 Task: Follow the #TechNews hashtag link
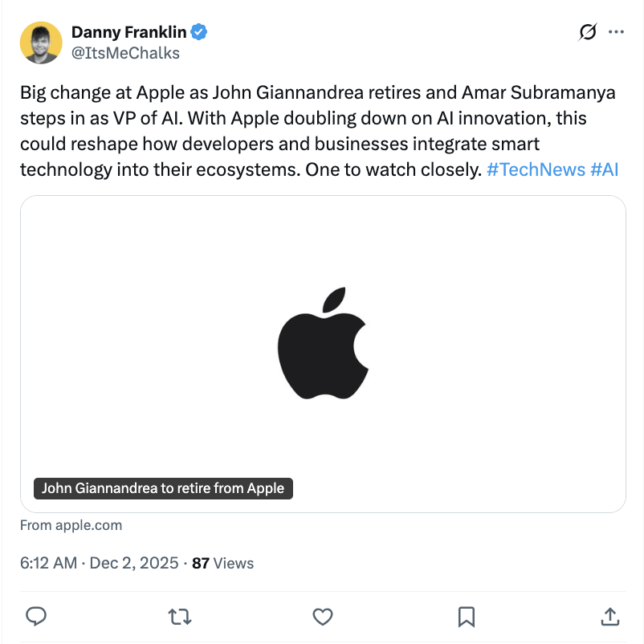tap(535, 170)
